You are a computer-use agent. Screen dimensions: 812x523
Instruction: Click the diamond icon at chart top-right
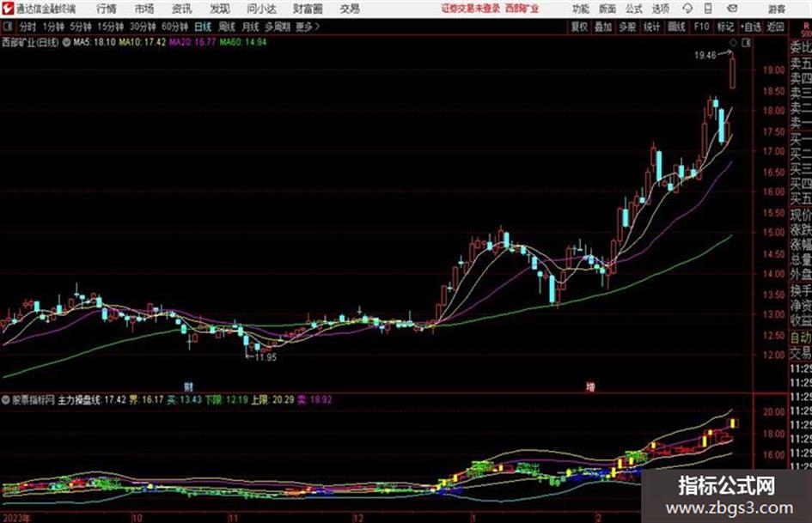(x=733, y=43)
